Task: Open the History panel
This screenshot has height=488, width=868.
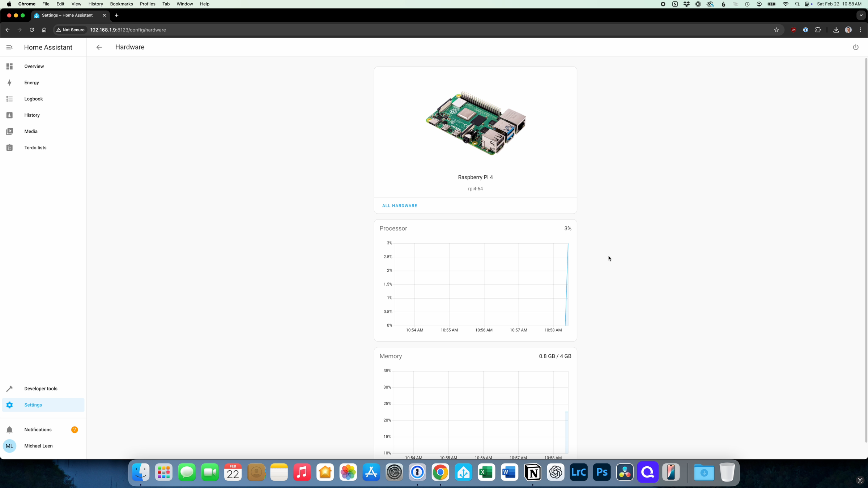Action: 32,115
